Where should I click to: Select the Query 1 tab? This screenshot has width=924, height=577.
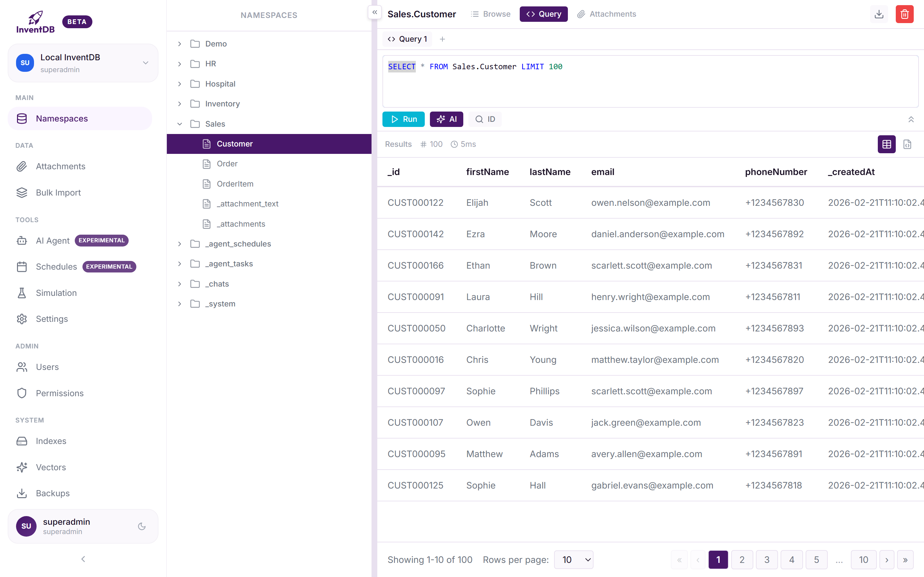click(407, 38)
